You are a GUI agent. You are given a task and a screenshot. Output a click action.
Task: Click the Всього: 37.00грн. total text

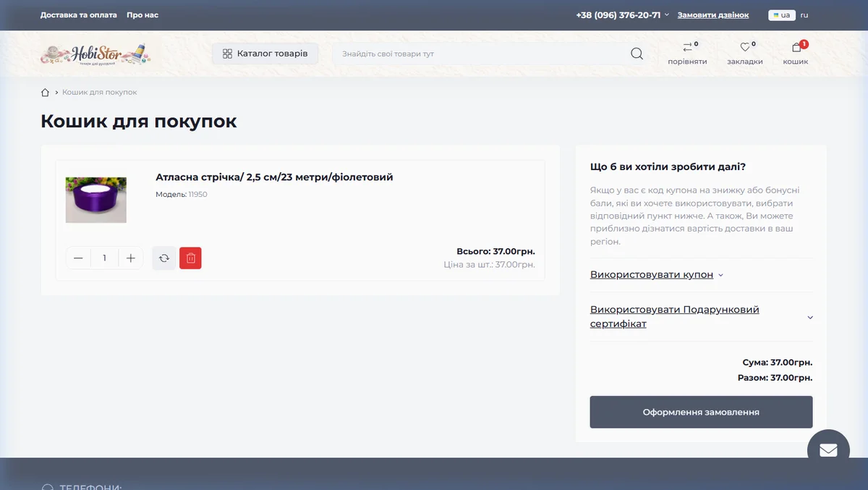pos(495,252)
